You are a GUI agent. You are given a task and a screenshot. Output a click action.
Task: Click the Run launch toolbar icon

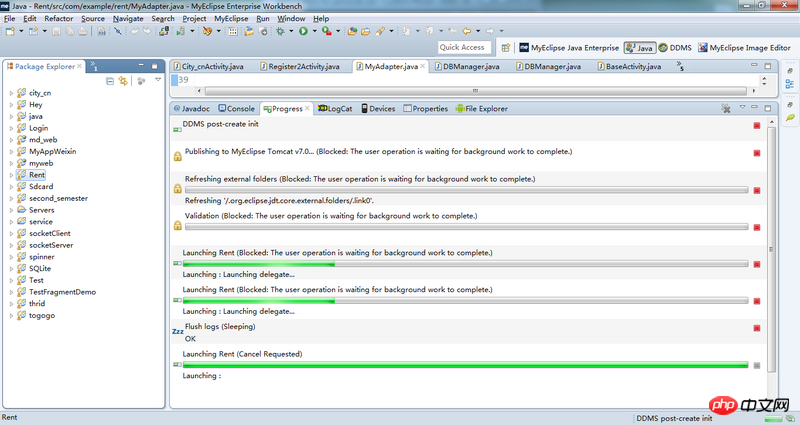click(x=302, y=32)
